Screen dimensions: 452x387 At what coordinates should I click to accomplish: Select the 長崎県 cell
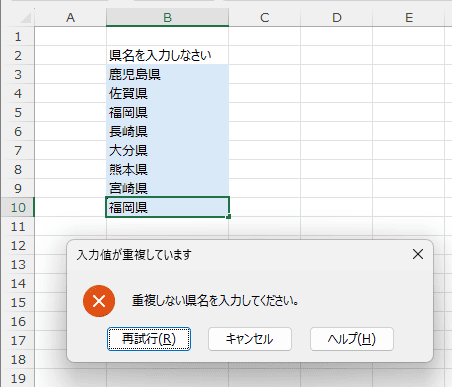(167, 131)
